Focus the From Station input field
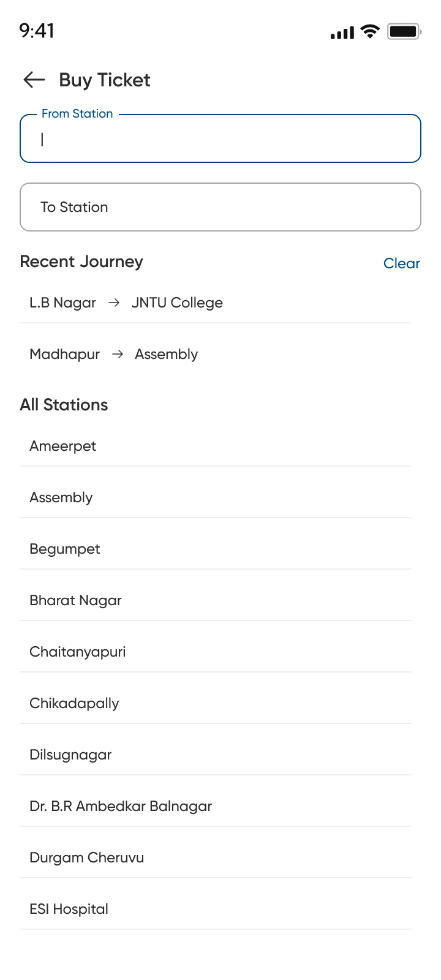Screen dimensions: 441x980 click(x=221, y=138)
